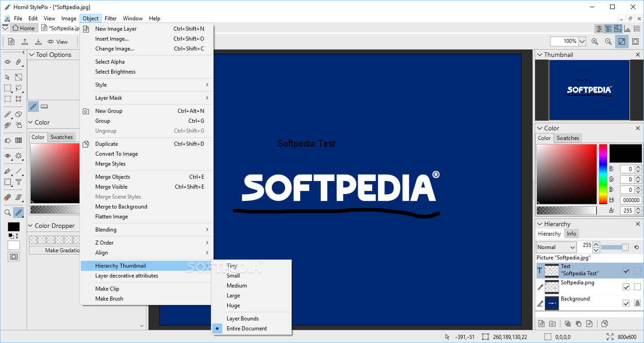Open the Filter menu

click(111, 19)
